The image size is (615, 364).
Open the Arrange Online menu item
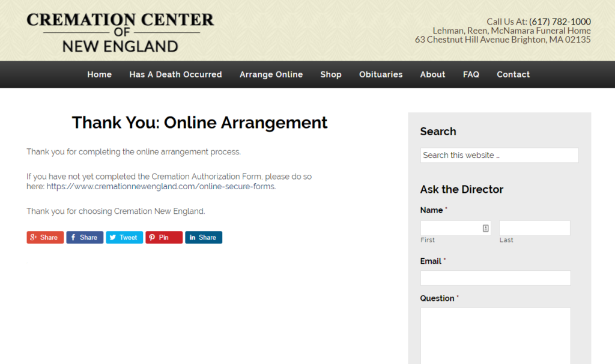click(x=271, y=74)
